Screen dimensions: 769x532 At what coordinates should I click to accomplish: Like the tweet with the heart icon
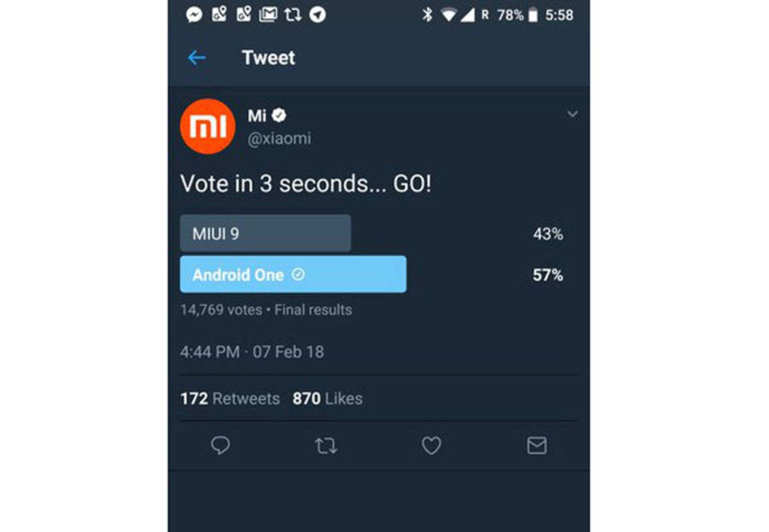431,445
